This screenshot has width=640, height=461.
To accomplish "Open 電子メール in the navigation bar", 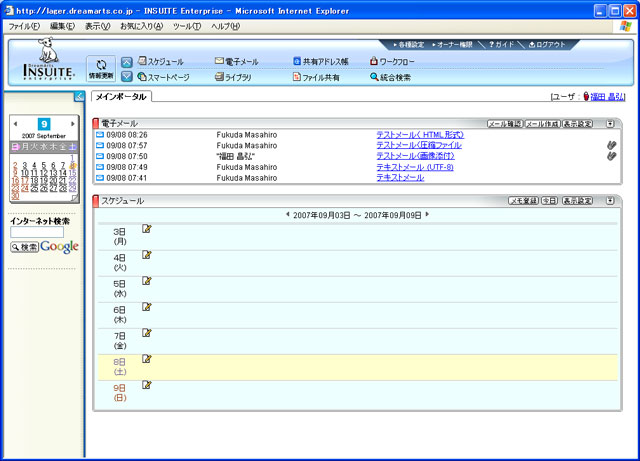I will click(x=237, y=61).
